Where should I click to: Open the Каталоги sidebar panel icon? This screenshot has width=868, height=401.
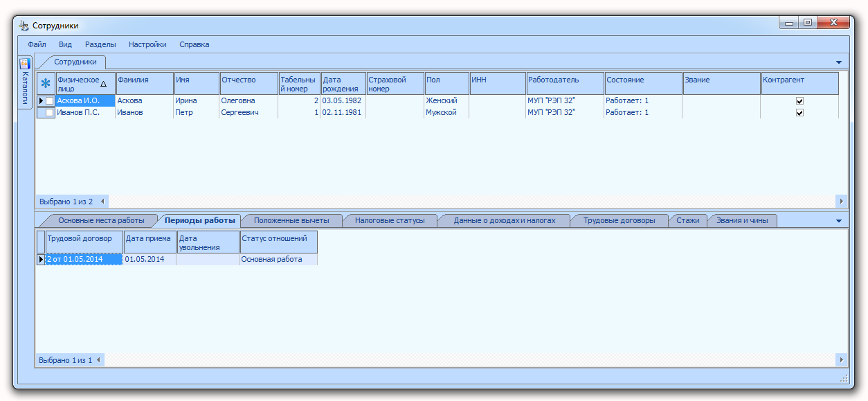25,63
